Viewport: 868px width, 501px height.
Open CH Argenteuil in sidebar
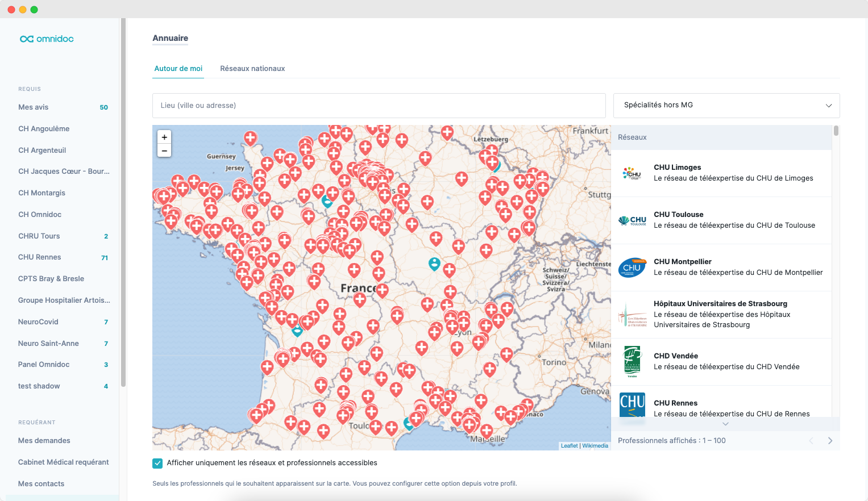[42, 151]
